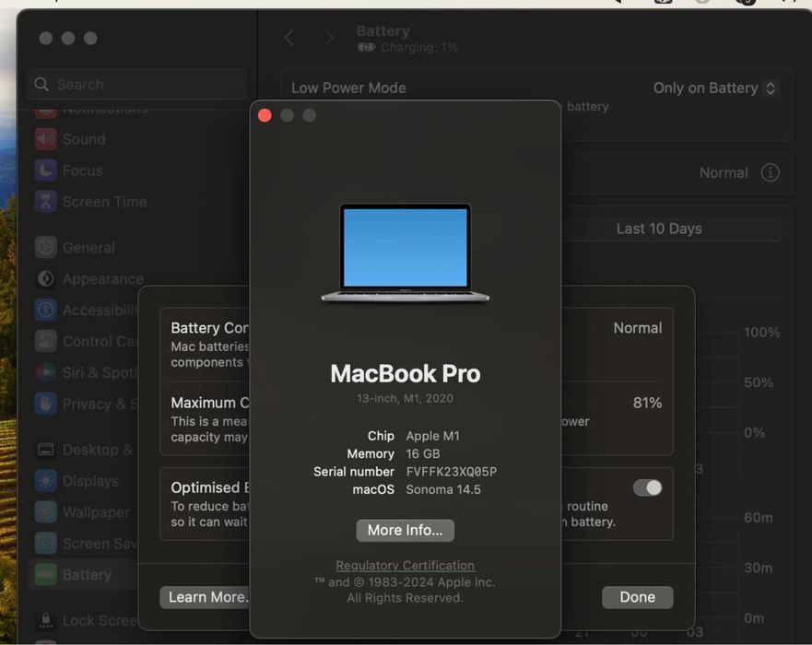812x645 pixels.
Task: Open Lock Screen padlock icon
Action: 45,620
